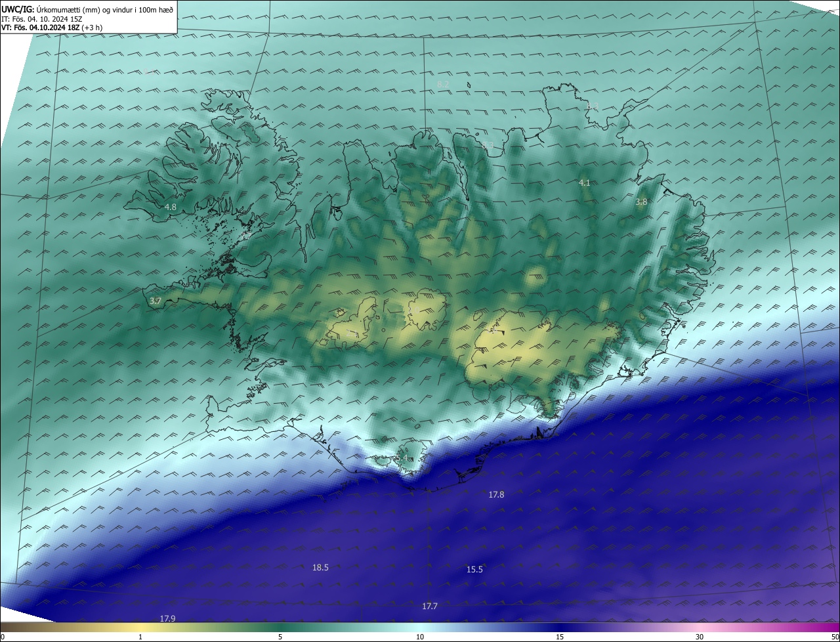Click the 1 tick label on color scale

coord(140,637)
